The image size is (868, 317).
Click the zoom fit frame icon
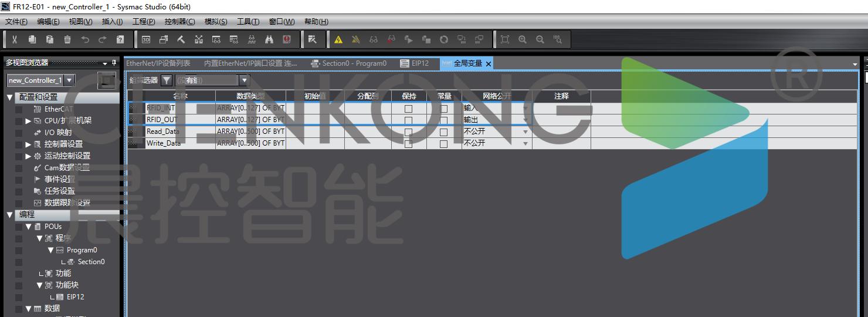pyautogui.click(x=505, y=39)
